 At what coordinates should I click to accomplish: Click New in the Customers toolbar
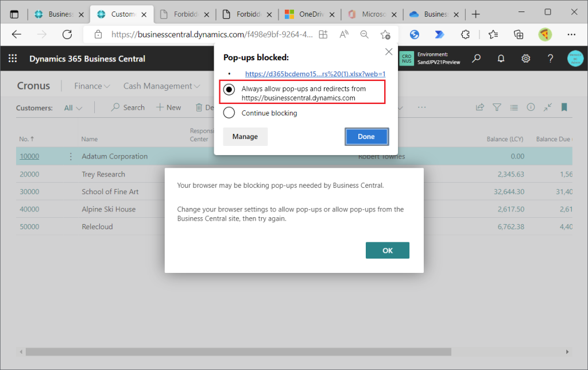pos(168,107)
